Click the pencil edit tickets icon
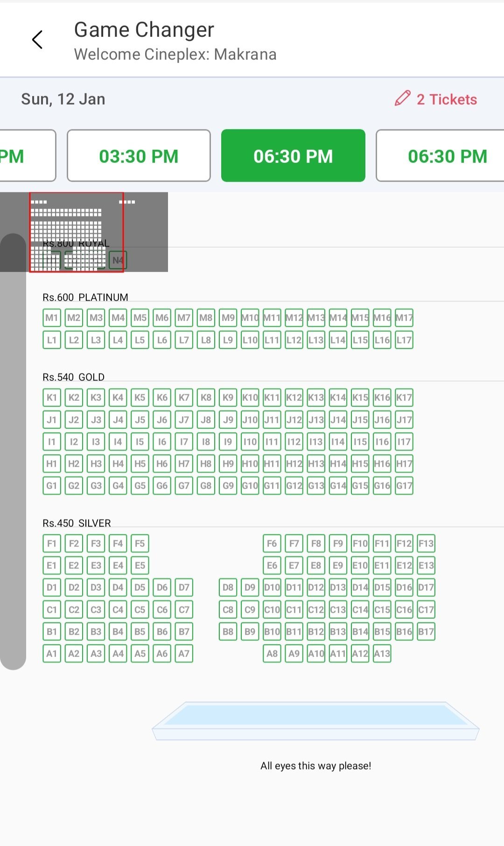This screenshot has width=504, height=846. [x=402, y=98]
